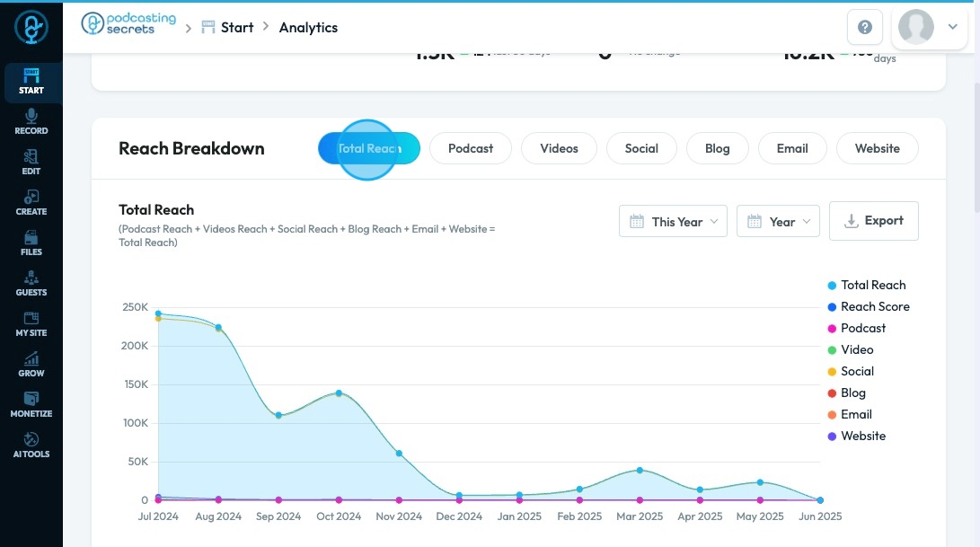This screenshot has height=547, width=980.
Task: Click the Total Reach chart title
Action: coord(156,210)
